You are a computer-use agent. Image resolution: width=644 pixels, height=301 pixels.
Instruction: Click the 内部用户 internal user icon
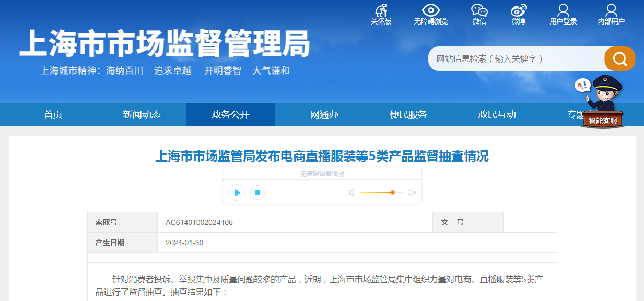611,11
